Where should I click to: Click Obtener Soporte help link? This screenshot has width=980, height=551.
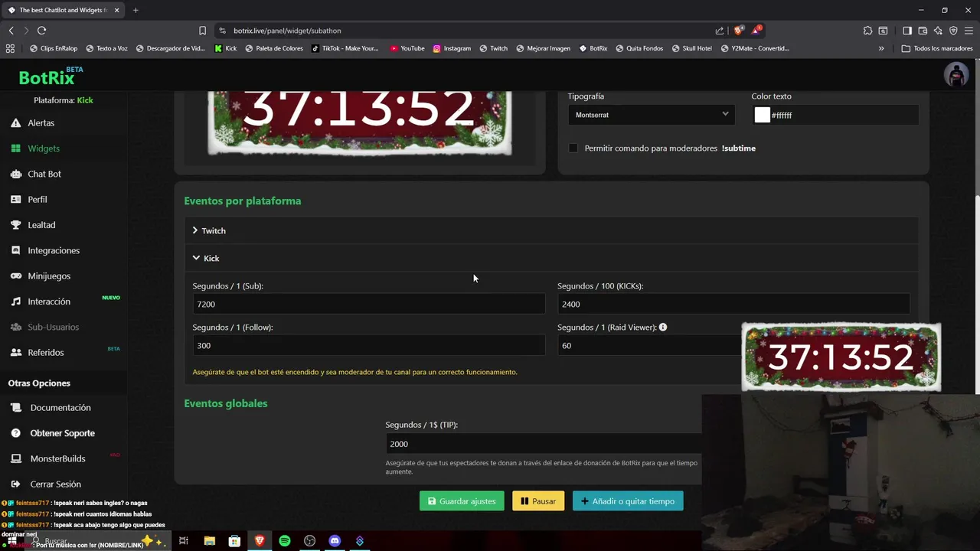pyautogui.click(x=62, y=433)
